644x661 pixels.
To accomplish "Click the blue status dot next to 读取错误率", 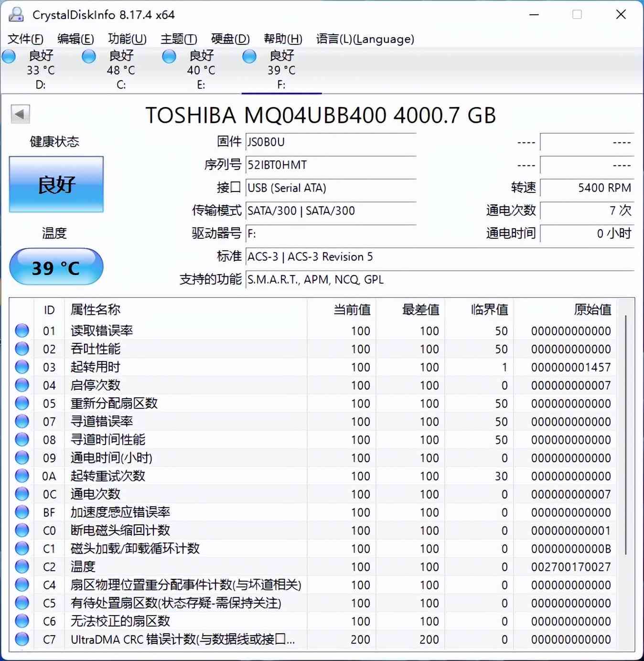I will pos(21,330).
